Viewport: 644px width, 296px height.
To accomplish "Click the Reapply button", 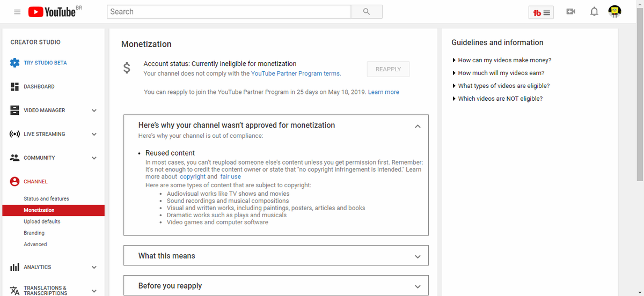I will [388, 69].
